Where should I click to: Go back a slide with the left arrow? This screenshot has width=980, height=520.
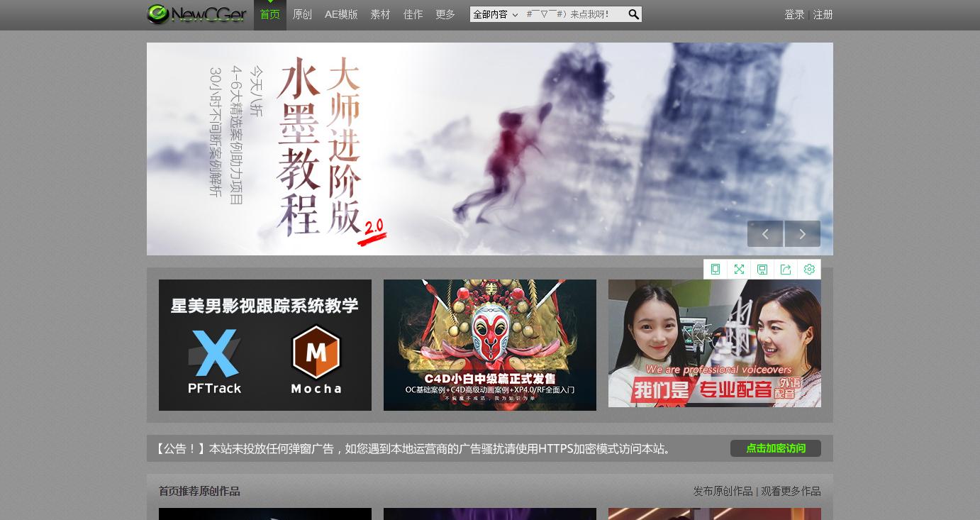pyautogui.click(x=765, y=233)
